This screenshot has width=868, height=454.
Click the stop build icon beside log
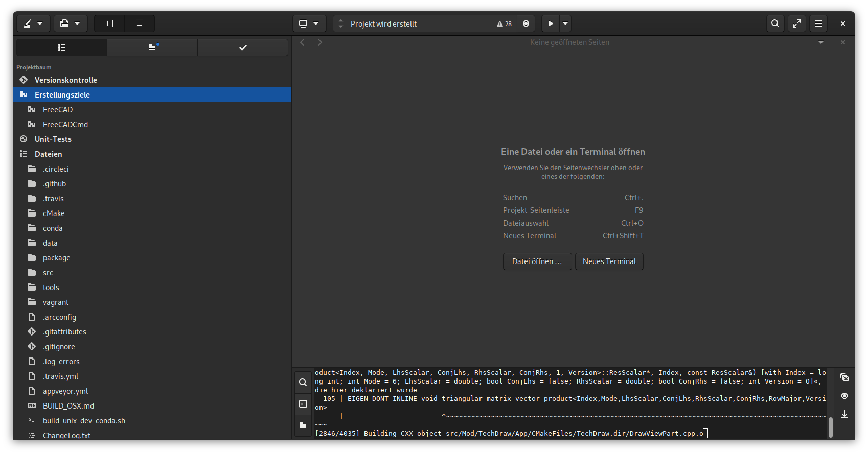(x=844, y=396)
